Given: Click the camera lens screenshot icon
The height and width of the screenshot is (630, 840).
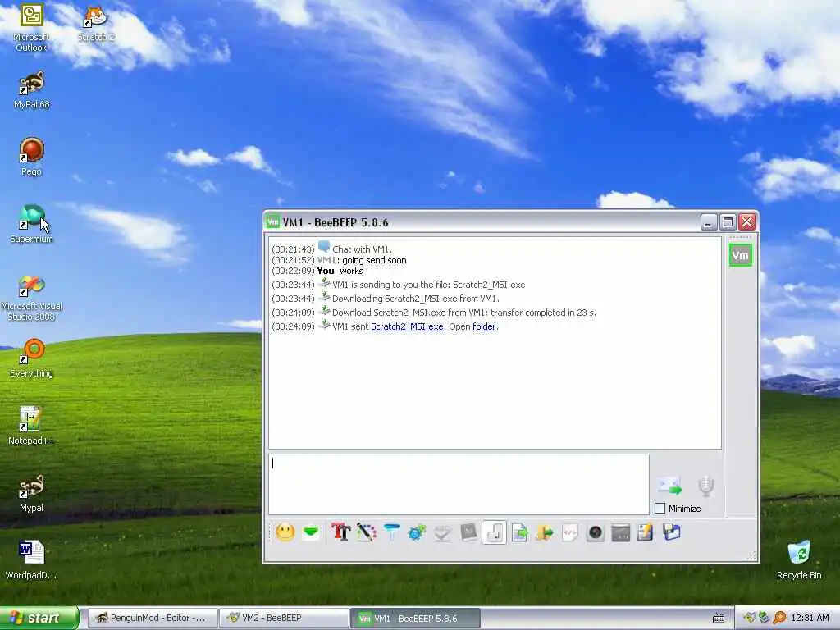Looking at the screenshot, I should [x=596, y=532].
